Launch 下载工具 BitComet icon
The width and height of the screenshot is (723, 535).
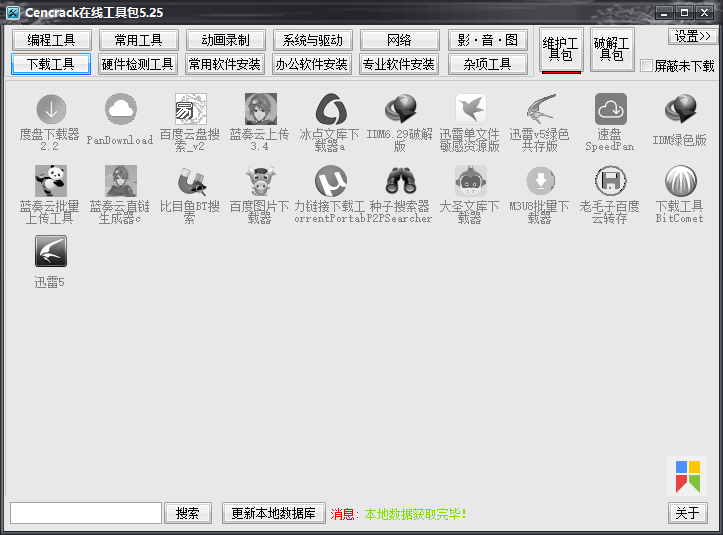[681, 181]
